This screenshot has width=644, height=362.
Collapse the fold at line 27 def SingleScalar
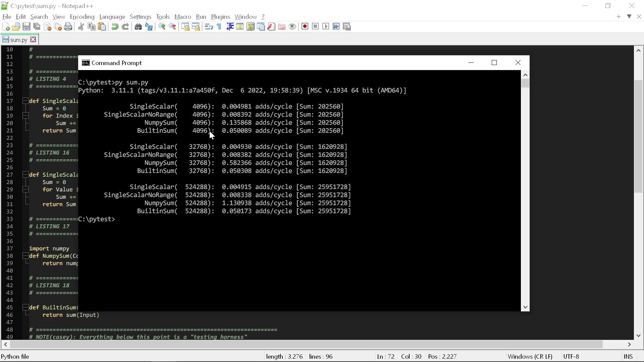point(25,175)
